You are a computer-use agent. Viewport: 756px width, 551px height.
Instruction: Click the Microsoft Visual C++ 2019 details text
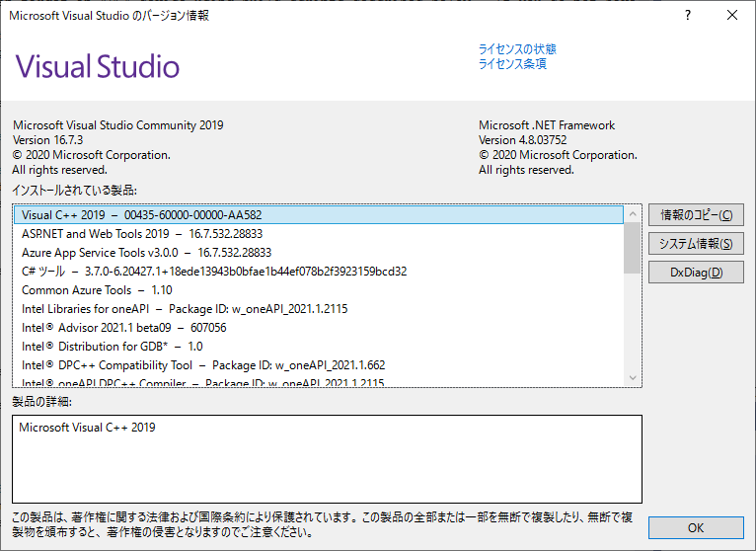[87, 427]
